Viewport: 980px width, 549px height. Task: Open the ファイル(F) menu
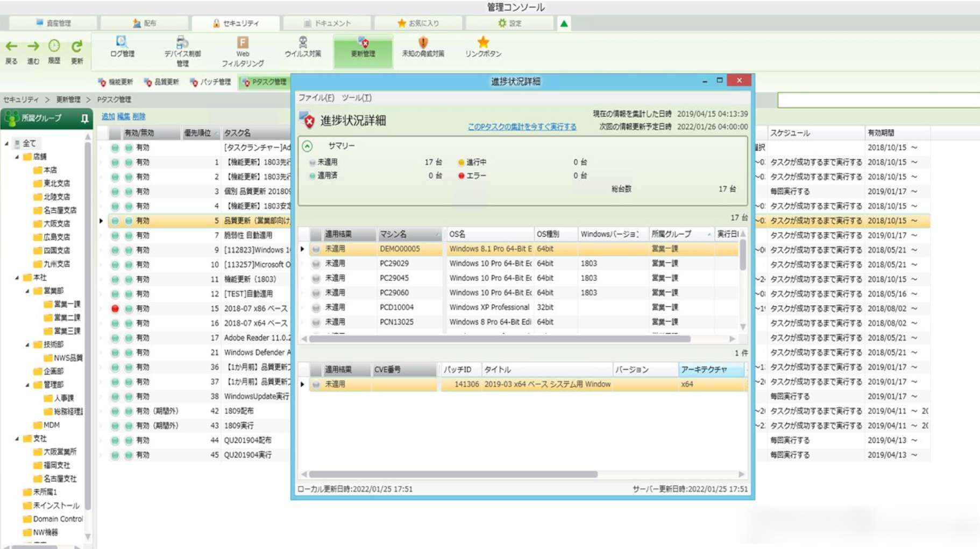pyautogui.click(x=316, y=97)
